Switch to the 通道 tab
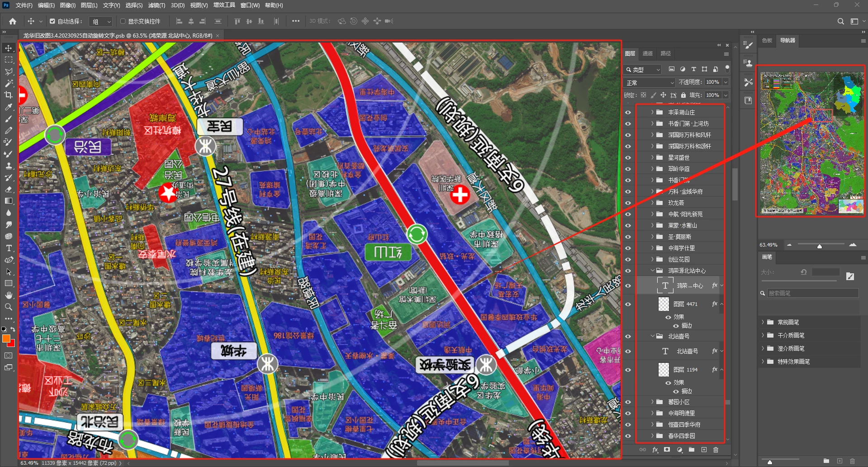Viewport: 868px width, 467px height. tap(648, 53)
